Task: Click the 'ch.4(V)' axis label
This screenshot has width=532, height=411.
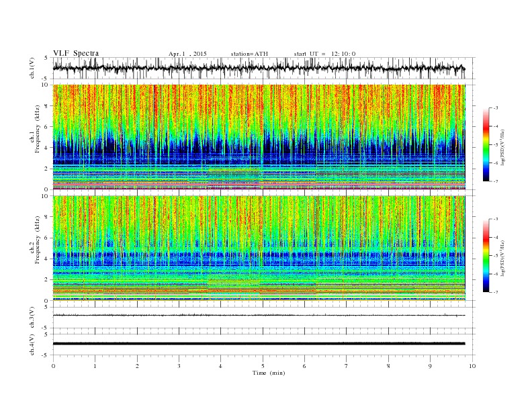Action: (32, 345)
